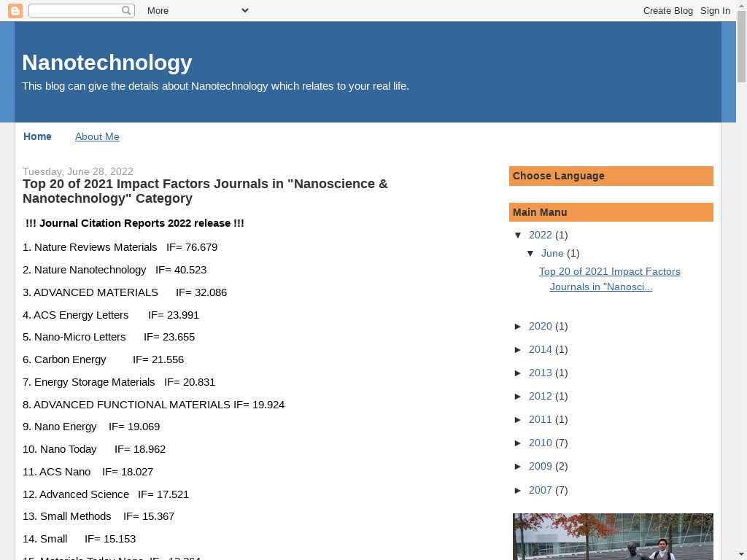Image resolution: width=747 pixels, height=560 pixels.
Task: Click the sidebar photo thumbnail
Action: (613, 537)
